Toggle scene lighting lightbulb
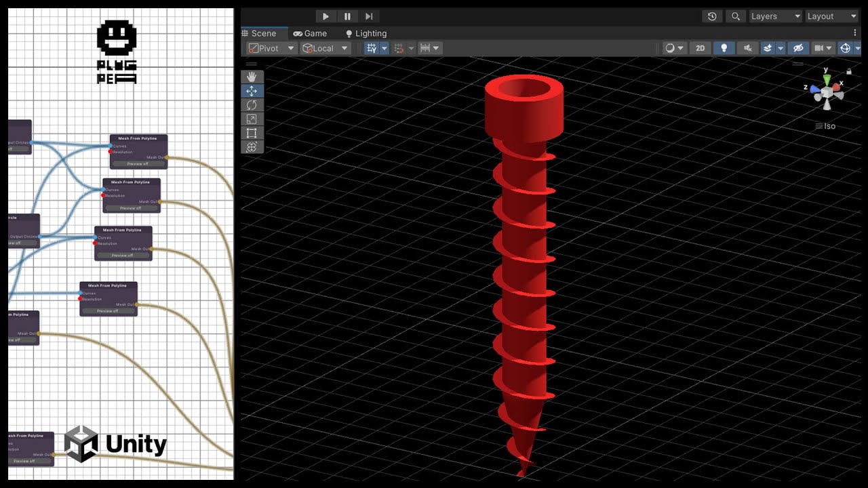 [x=724, y=48]
